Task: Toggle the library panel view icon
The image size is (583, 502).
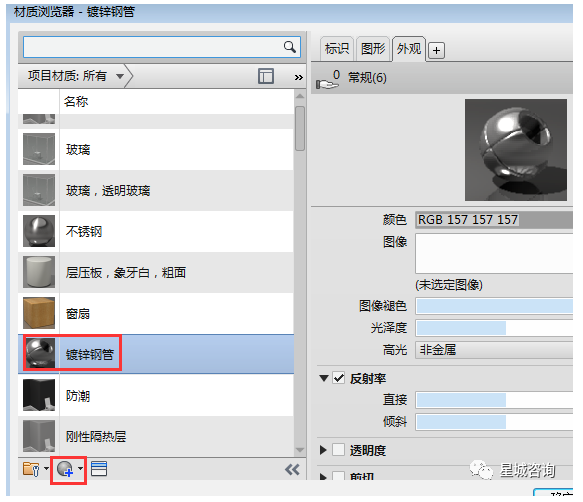Action: coord(266,76)
